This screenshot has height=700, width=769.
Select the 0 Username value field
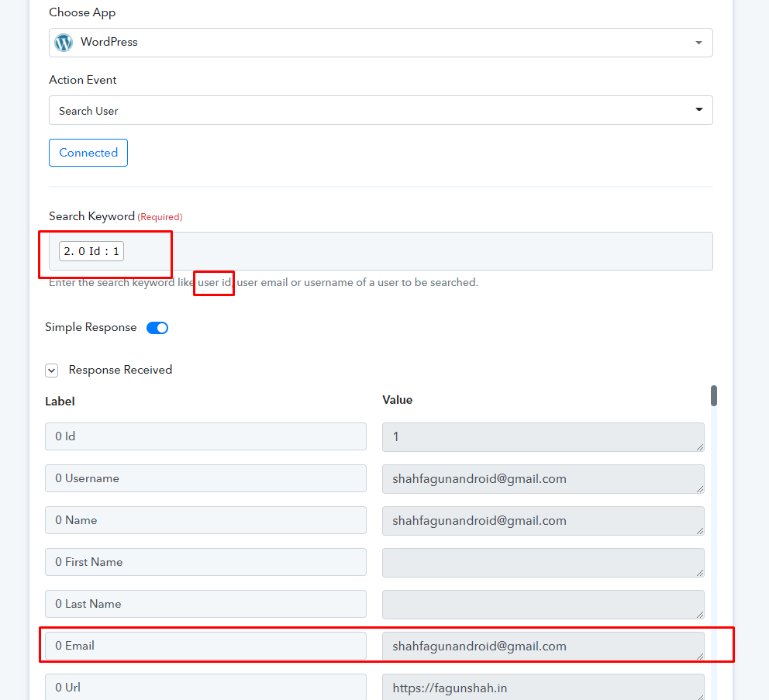tap(543, 479)
